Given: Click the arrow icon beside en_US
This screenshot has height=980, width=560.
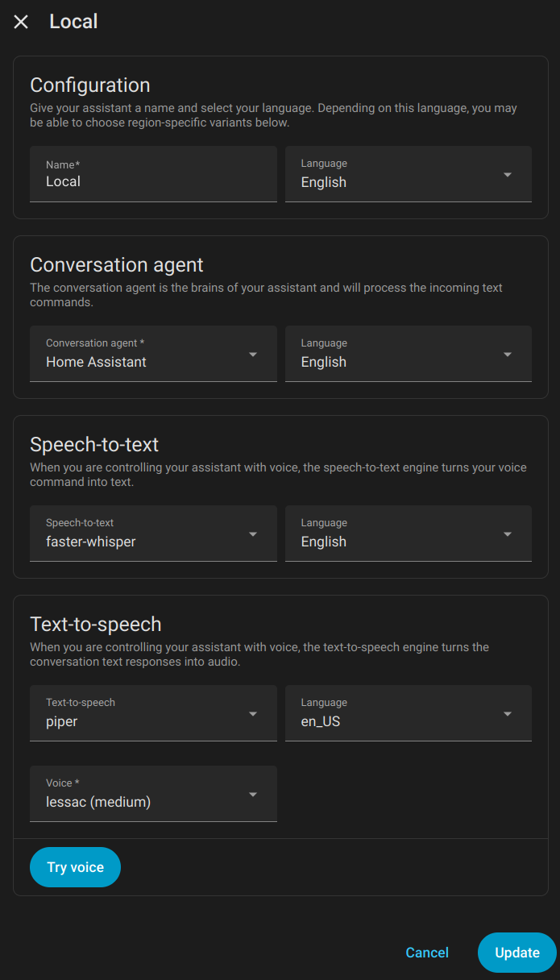Looking at the screenshot, I should pos(508,714).
